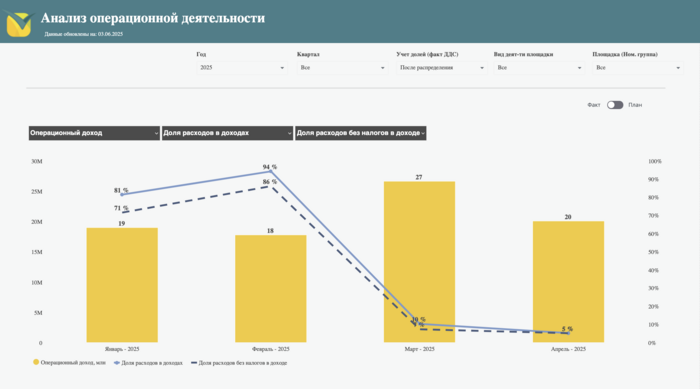Image resolution: width=700 pixels, height=389 pixels.
Task: Click the План label next to toggle
Action: 635,105
